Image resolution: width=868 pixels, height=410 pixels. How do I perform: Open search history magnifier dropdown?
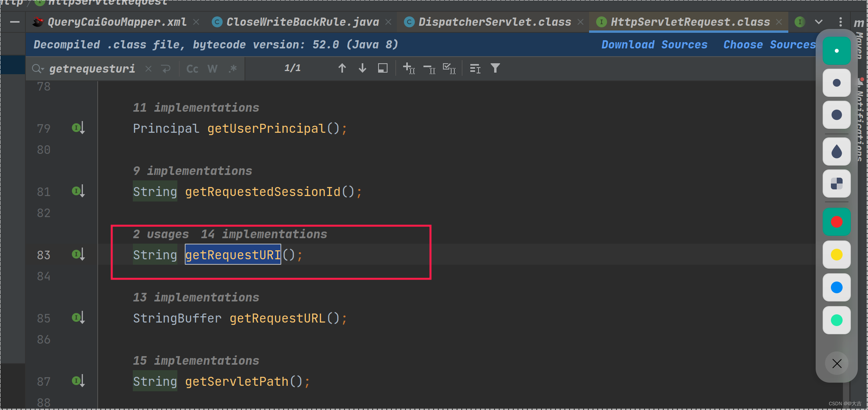38,69
